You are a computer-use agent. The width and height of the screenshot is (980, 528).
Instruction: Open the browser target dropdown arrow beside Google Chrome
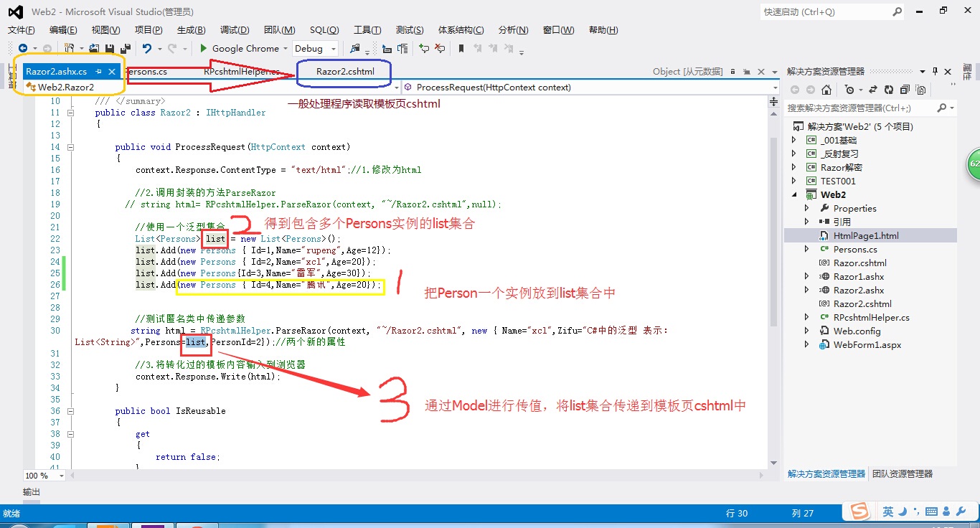coord(286,48)
